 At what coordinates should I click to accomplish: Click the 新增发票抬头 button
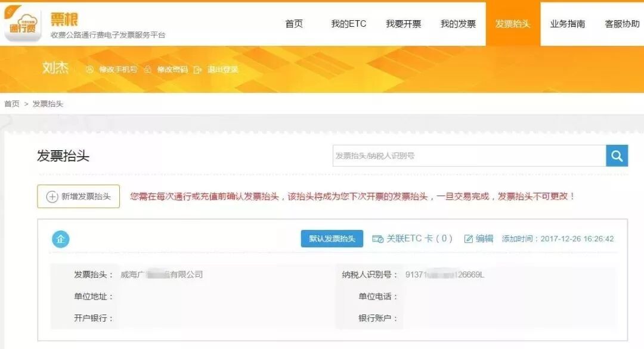click(78, 197)
